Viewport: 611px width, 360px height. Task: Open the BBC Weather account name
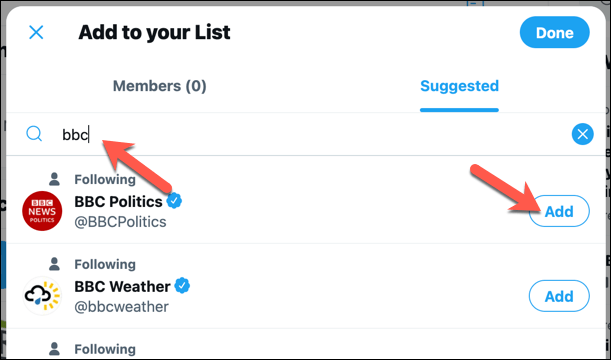tap(122, 286)
